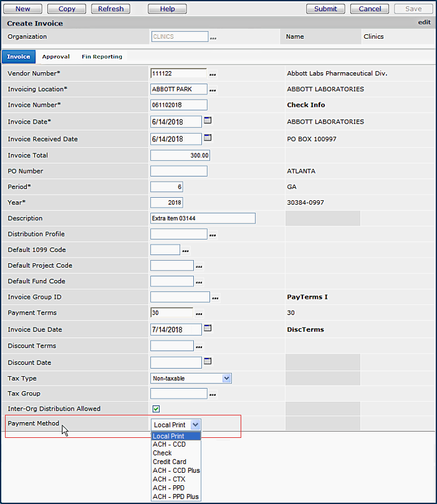Image resolution: width=437 pixels, height=504 pixels.
Task: Click the Cancel button
Action: [370, 9]
